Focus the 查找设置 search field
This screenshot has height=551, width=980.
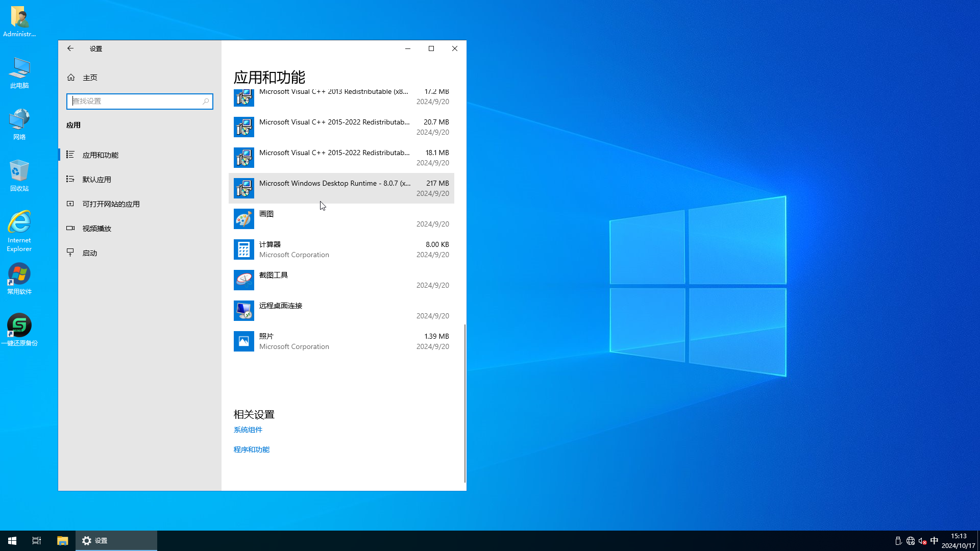tap(140, 102)
